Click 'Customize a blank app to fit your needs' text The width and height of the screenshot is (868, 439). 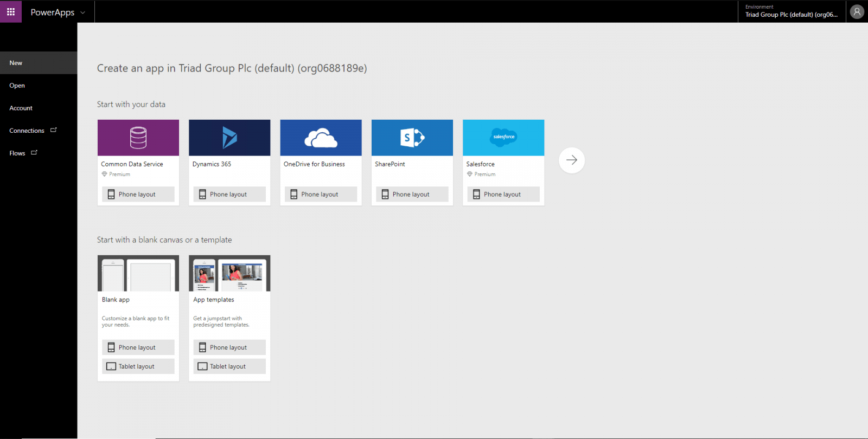point(136,322)
